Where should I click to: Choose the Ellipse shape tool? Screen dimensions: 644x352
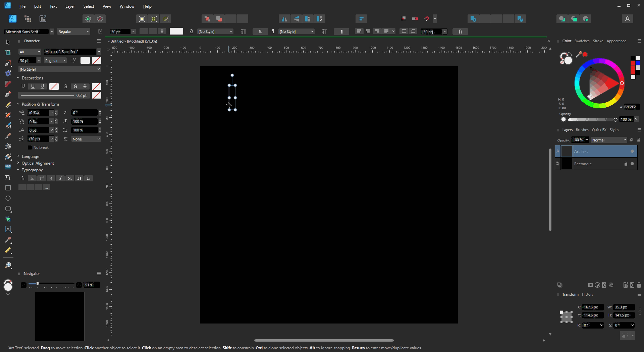(8, 198)
